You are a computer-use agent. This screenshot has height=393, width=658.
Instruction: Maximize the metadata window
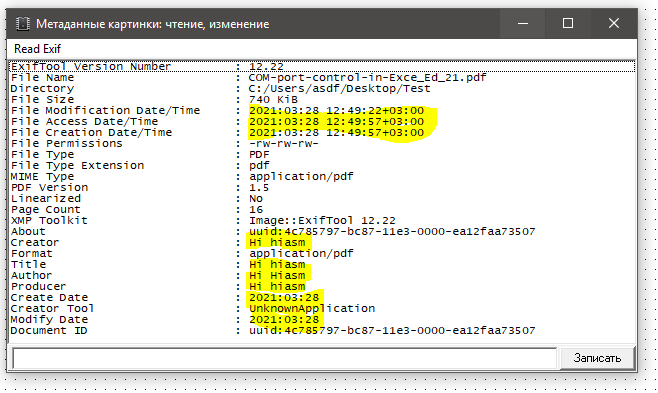[568, 23]
